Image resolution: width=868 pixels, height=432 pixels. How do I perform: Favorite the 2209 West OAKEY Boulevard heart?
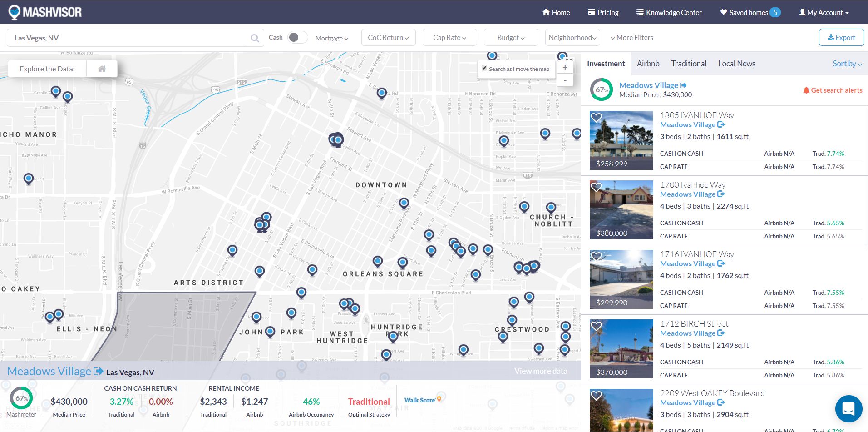pyautogui.click(x=596, y=395)
